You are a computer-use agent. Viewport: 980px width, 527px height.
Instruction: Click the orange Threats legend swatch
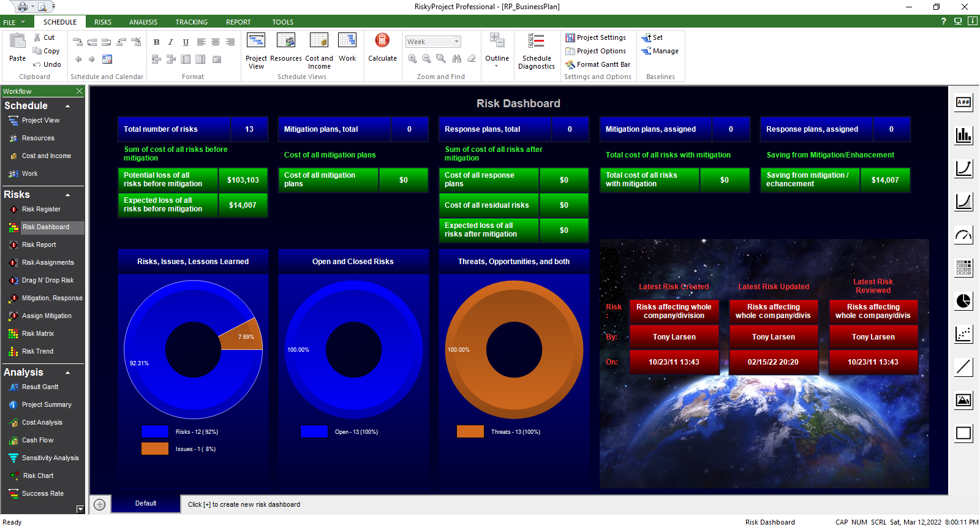(x=470, y=431)
